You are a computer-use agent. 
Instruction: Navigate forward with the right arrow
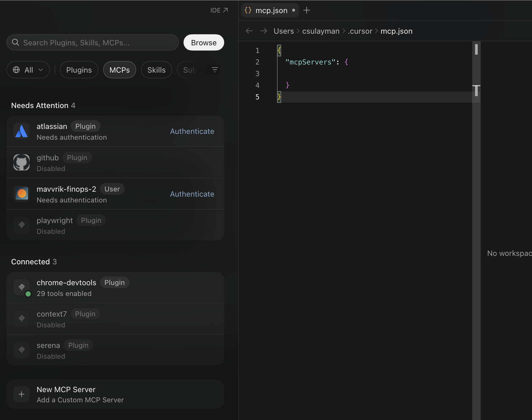[264, 31]
